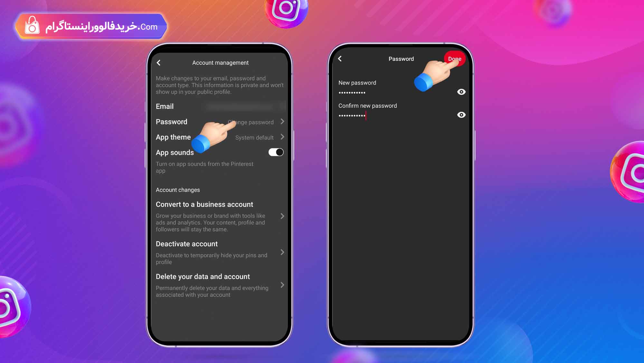Click the New password input field
The width and height of the screenshot is (644, 363).
click(x=396, y=92)
